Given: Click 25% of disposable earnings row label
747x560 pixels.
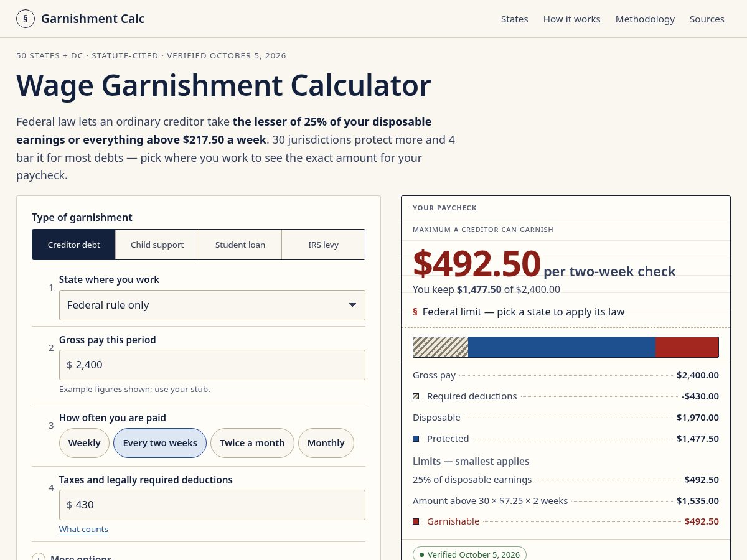Looking at the screenshot, I should 472,480.
